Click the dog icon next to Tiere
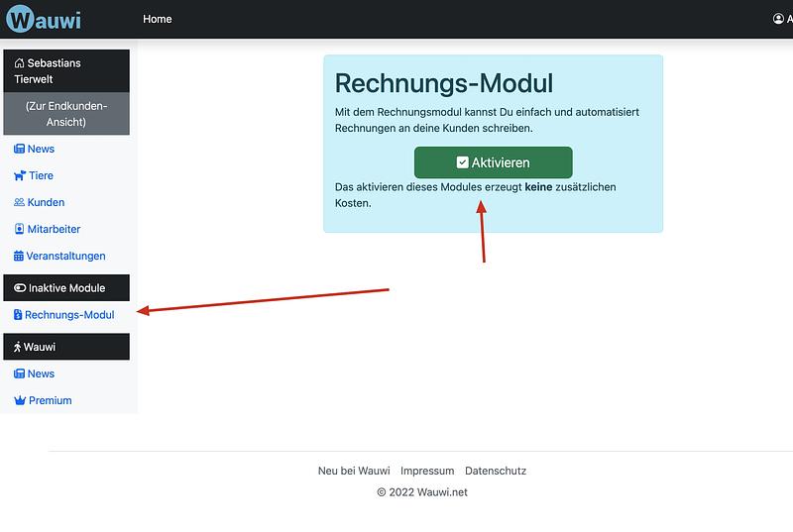This screenshot has width=793, height=532. [19, 175]
